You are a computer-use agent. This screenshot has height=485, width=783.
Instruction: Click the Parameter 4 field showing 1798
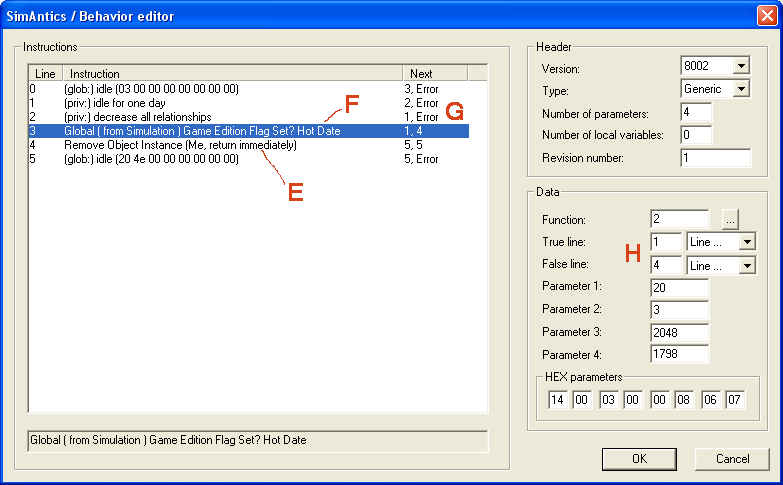(680, 354)
